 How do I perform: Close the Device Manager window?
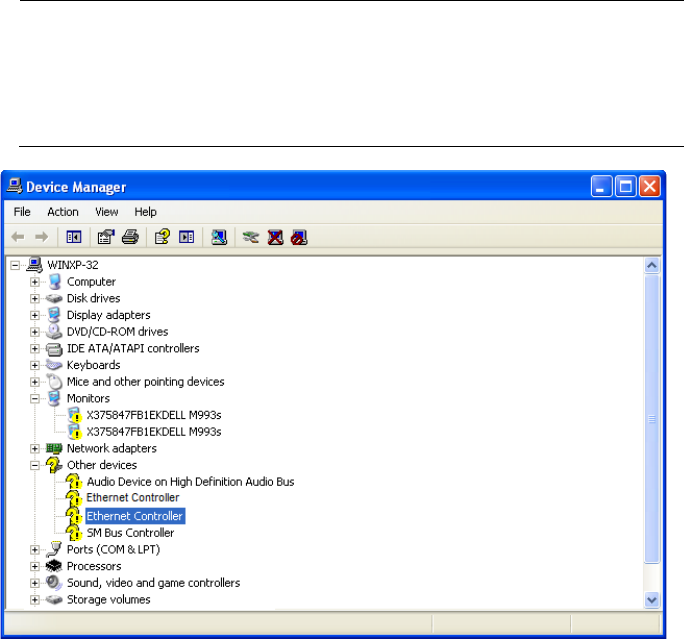pyautogui.click(x=650, y=187)
